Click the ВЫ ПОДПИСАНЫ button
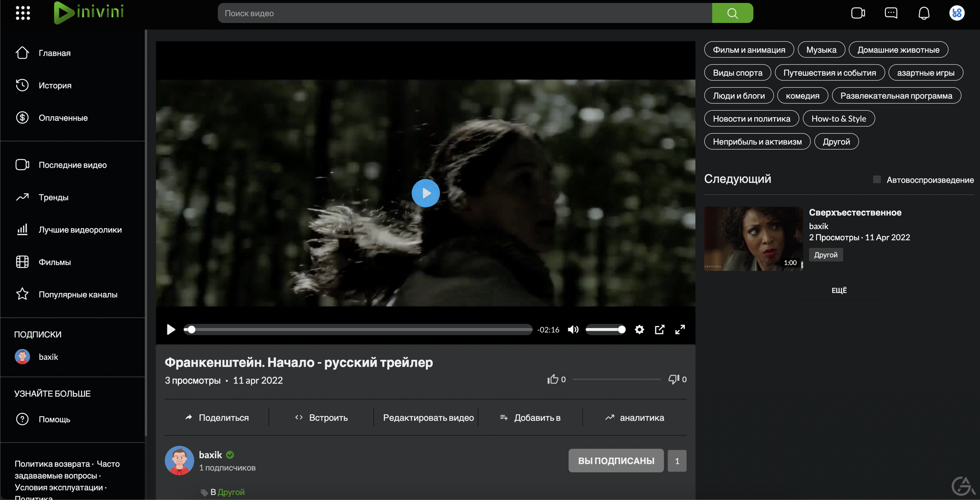Screen dimensions: 980x500 coord(616,461)
